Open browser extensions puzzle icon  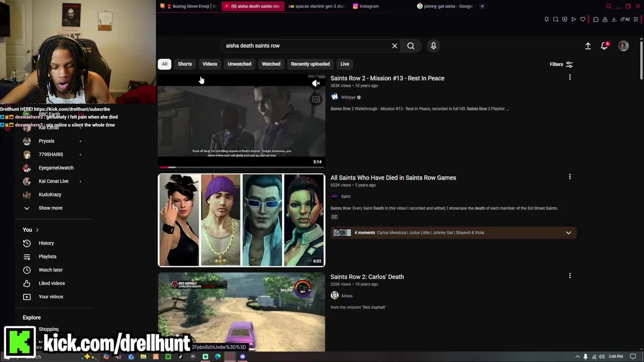(596, 20)
